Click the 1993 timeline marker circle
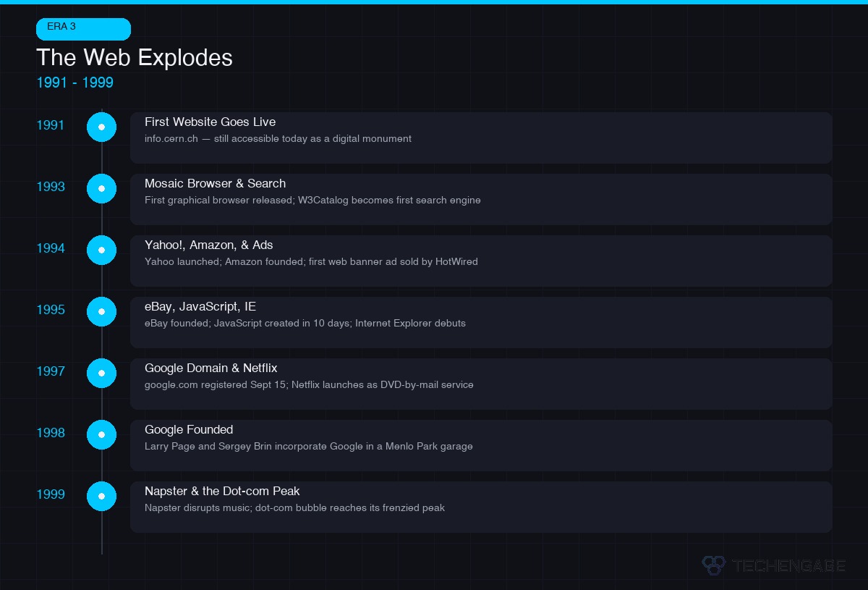This screenshot has width=868, height=590. click(101, 188)
